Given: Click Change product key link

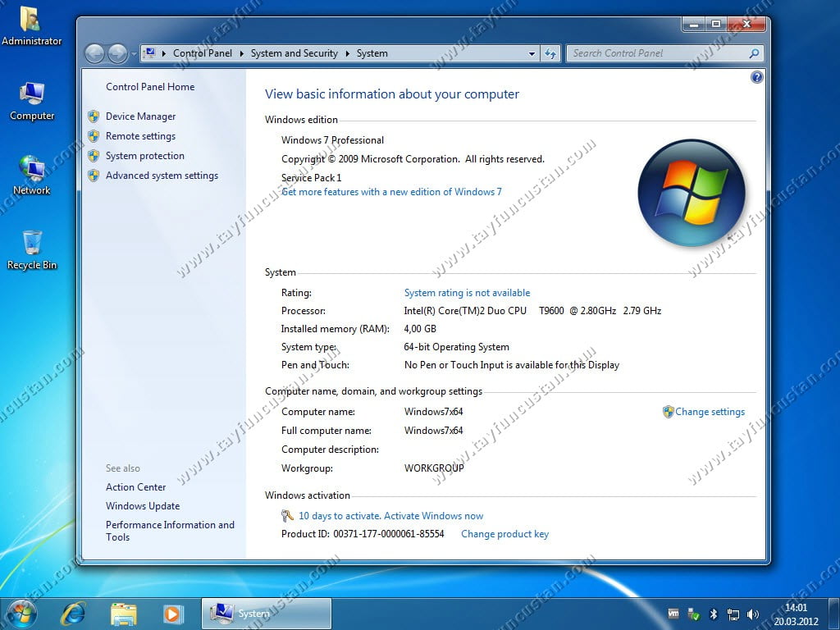Looking at the screenshot, I should (x=504, y=534).
